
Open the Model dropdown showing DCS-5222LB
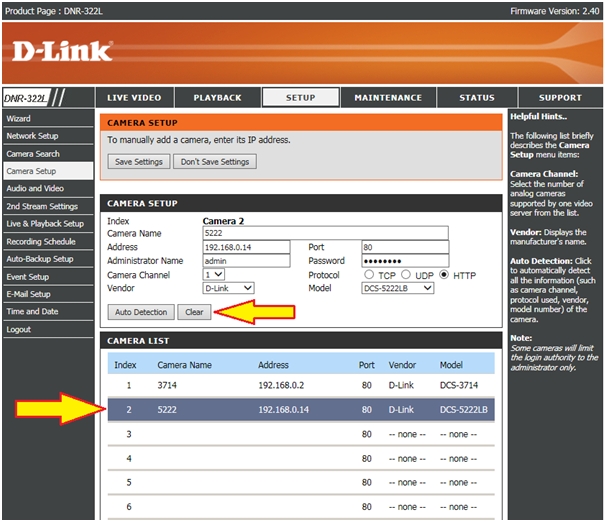[x=397, y=288]
